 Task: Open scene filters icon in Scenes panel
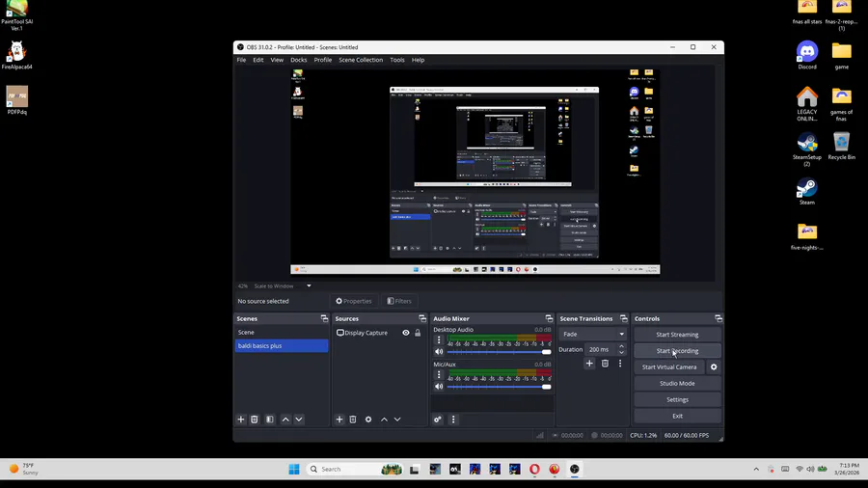270,420
